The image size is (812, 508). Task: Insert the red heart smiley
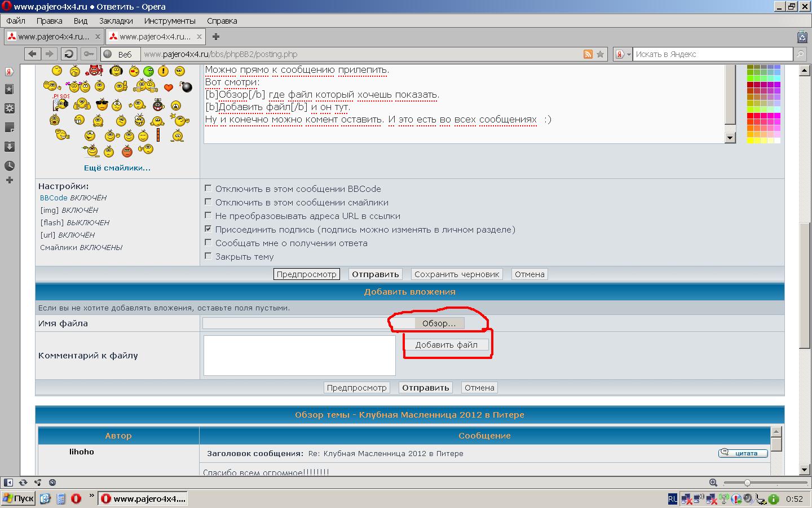[168, 87]
